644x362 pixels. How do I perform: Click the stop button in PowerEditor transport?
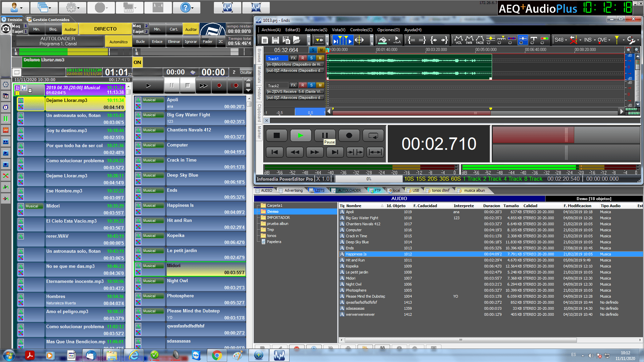point(276,135)
